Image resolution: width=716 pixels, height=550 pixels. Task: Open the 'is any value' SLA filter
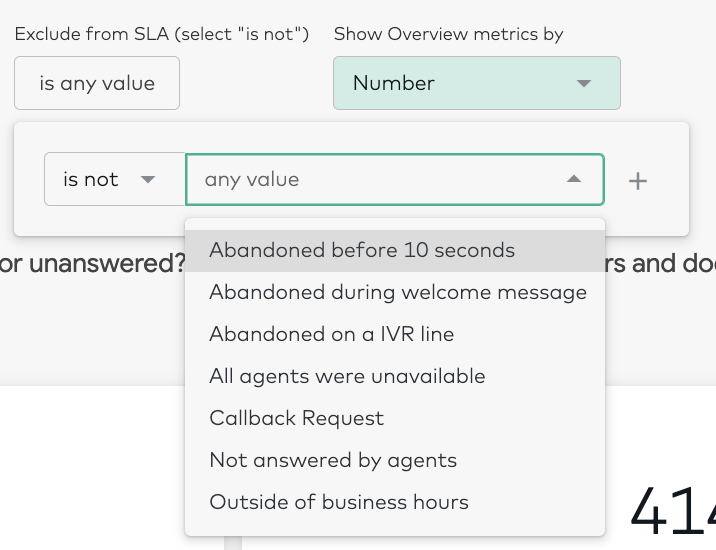pos(97,83)
